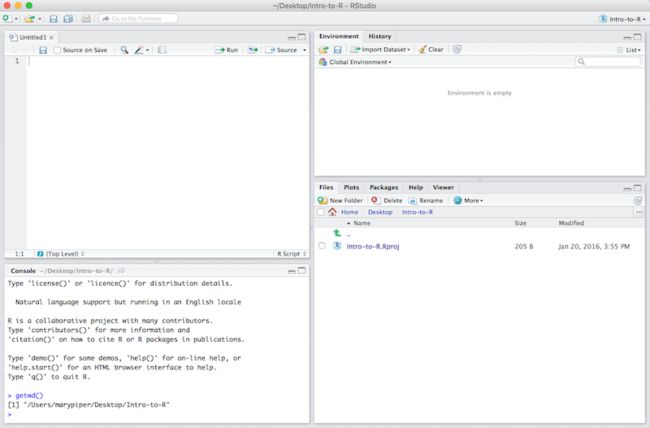
Task: Close the Untitled1 tab
Action: (x=51, y=37)
